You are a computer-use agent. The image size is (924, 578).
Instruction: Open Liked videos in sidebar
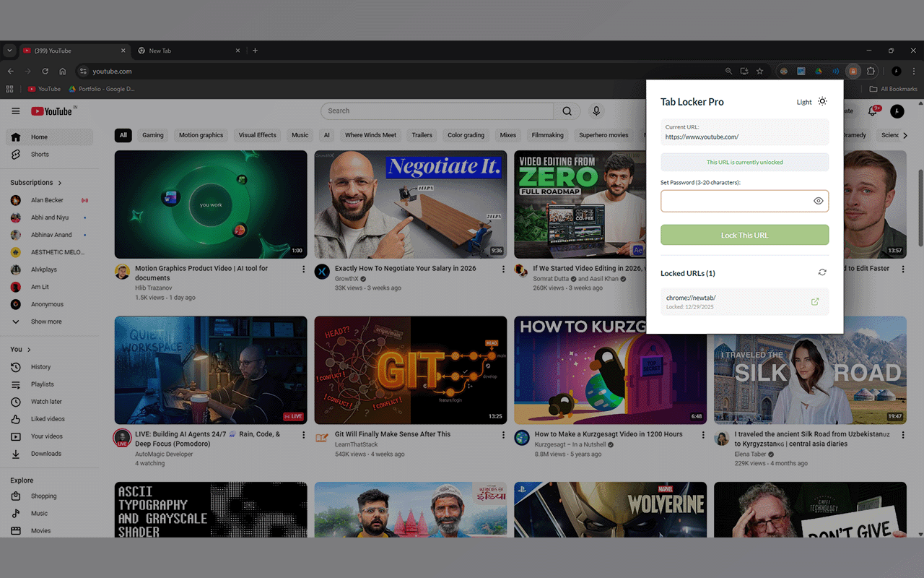[49, 419]
